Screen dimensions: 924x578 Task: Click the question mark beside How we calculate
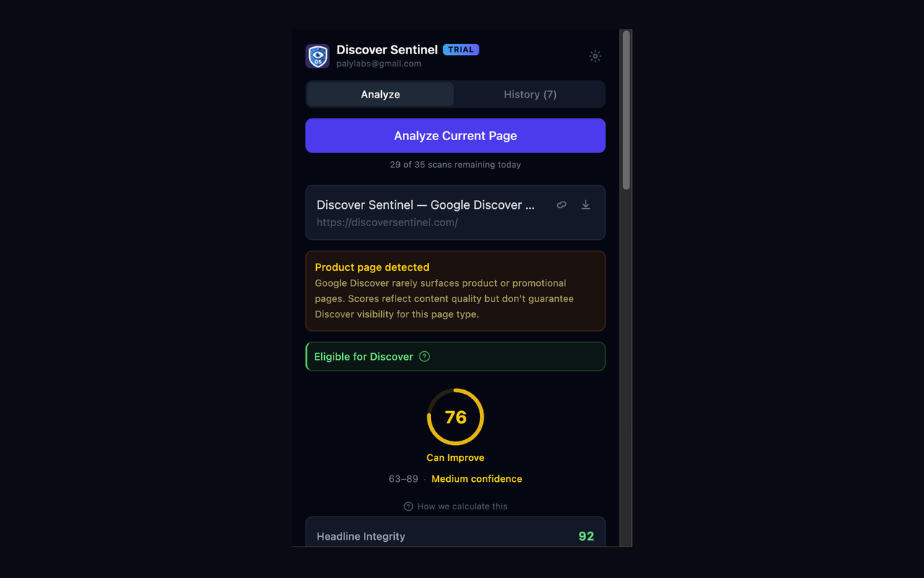(x=409, y=506)
